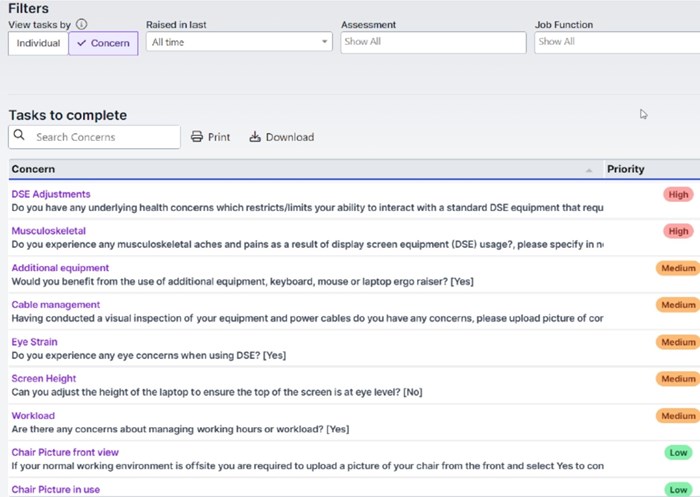Click the Medium badge for Additional equipment
The image size is (700, 497).
678,268
